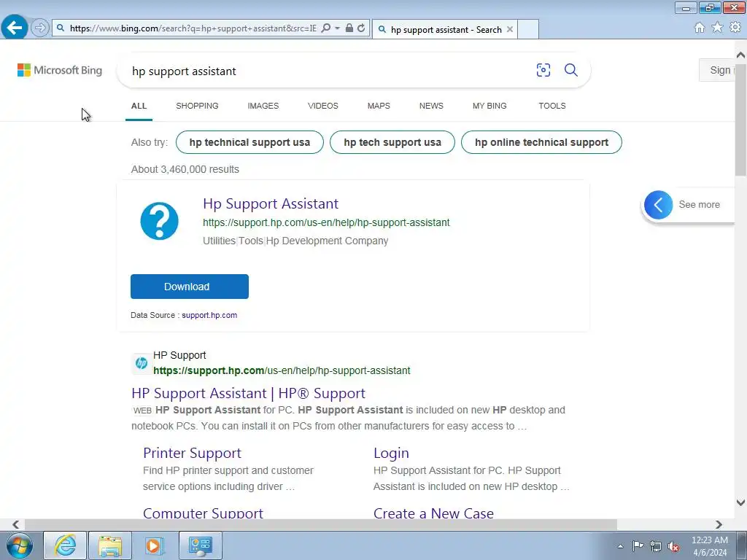Try suggestion 'hp tech support usa'
Viewport: 747px width, 560px height.
coord(392,142)
